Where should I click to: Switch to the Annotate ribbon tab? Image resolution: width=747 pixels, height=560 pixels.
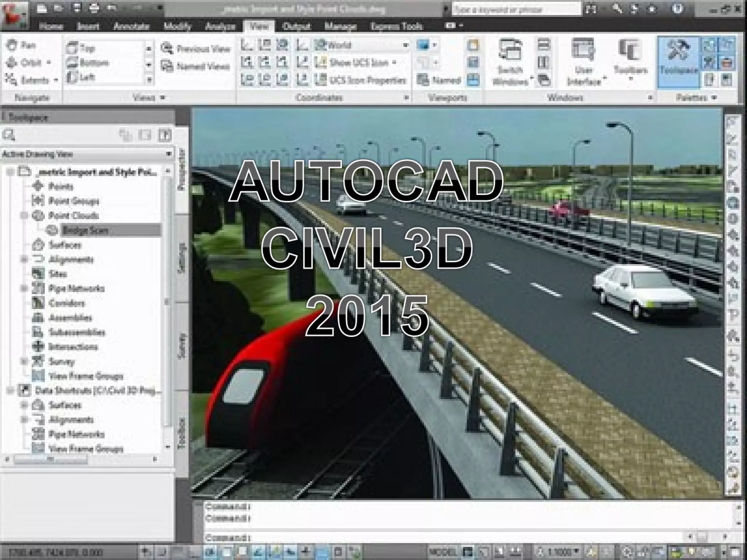point(131,26)
